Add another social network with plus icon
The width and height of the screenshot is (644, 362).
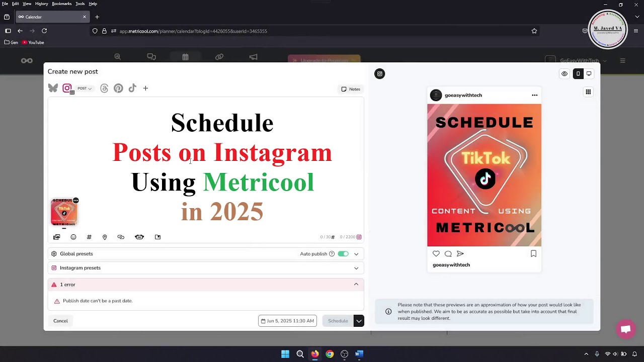tap(145, 88)
